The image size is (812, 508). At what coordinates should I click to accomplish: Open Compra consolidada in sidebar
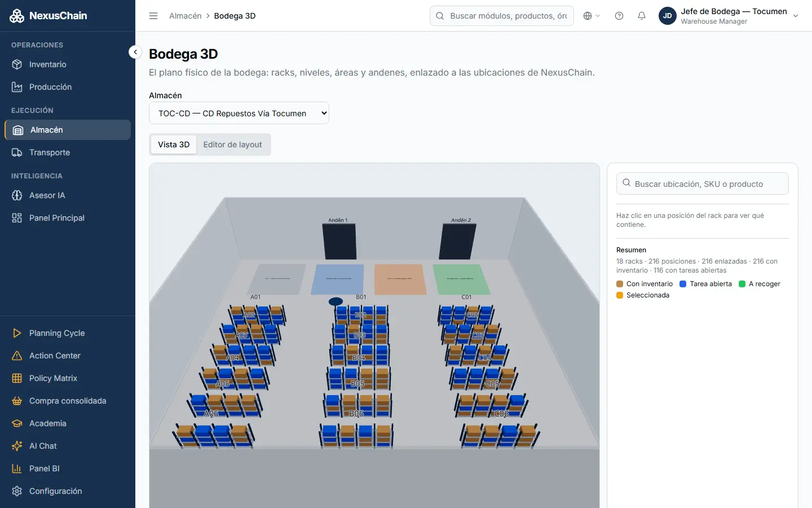(x=68, y=401)
